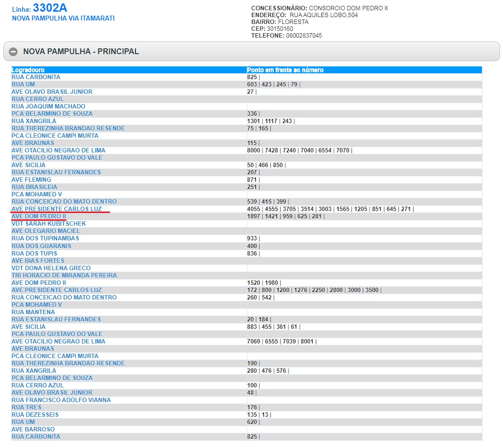Open RUA FRANCISCO ADOLFO VIANNA link

tap(61, 400)
